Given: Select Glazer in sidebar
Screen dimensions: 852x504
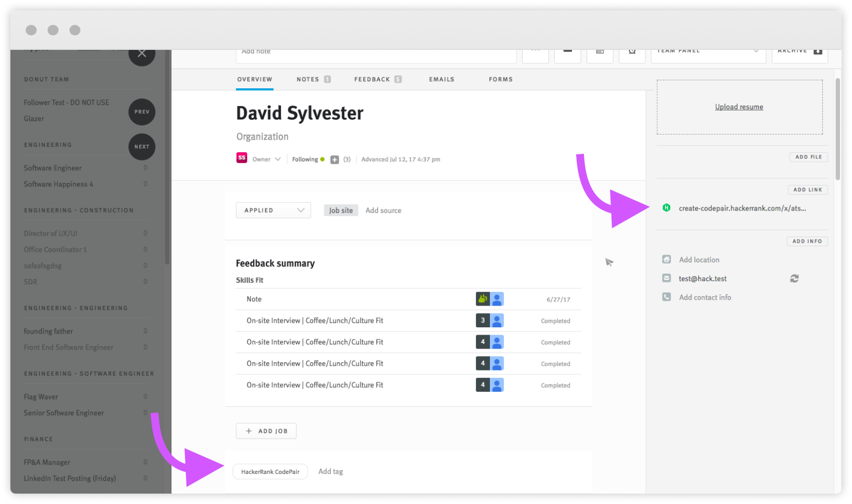Looking at the screenshot, I should point(34,119).
